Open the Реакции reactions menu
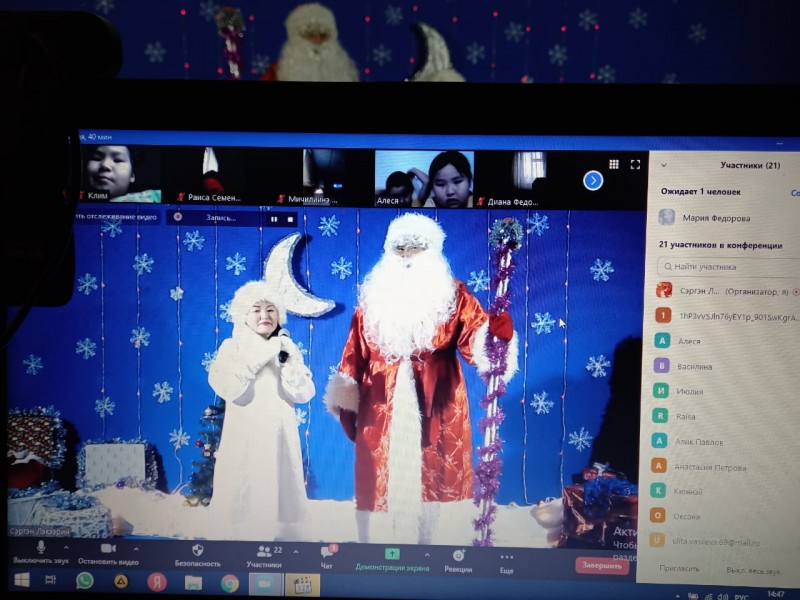The width and height of the screenshot is (800, 600). [x=458, y=561]
